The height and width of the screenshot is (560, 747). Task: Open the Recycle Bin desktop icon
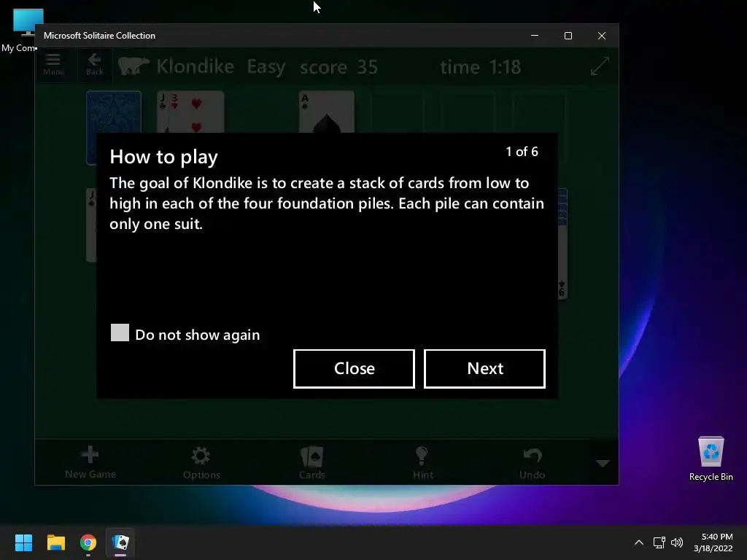click(711, 459)
